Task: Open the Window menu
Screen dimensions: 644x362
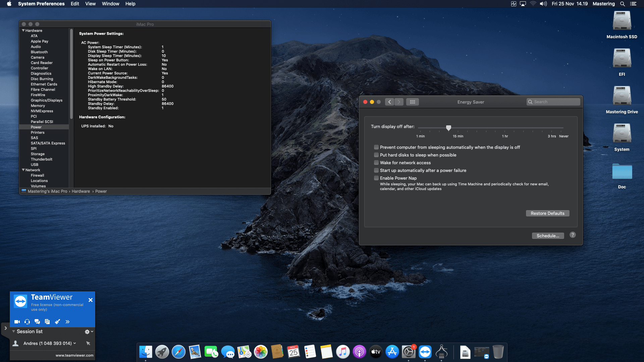Action: [x=110, y=4]
